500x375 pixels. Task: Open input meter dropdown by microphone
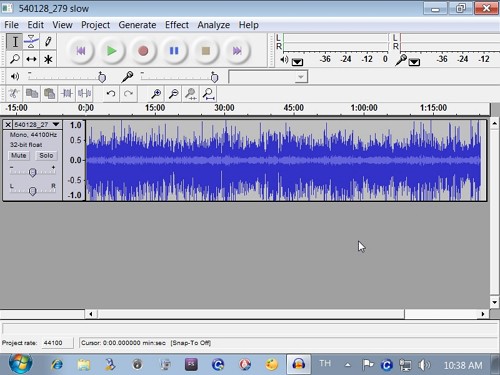(x=414, y=62)
